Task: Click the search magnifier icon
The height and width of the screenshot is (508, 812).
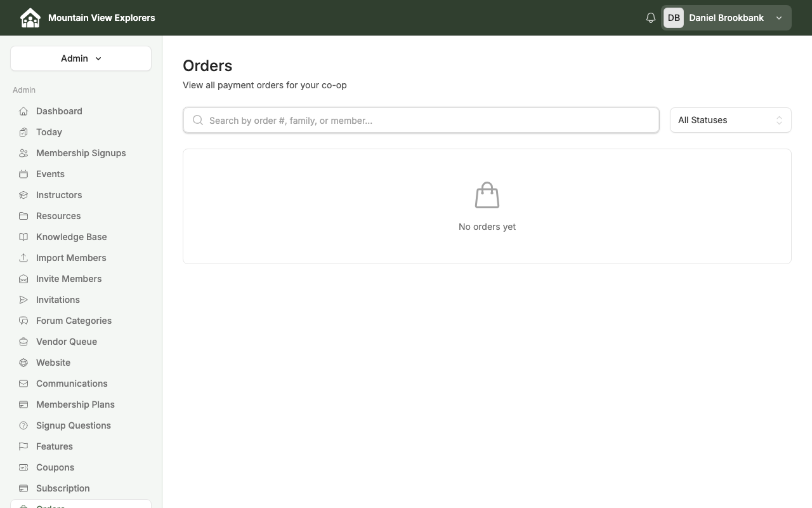Action: [x=198, y=120]
